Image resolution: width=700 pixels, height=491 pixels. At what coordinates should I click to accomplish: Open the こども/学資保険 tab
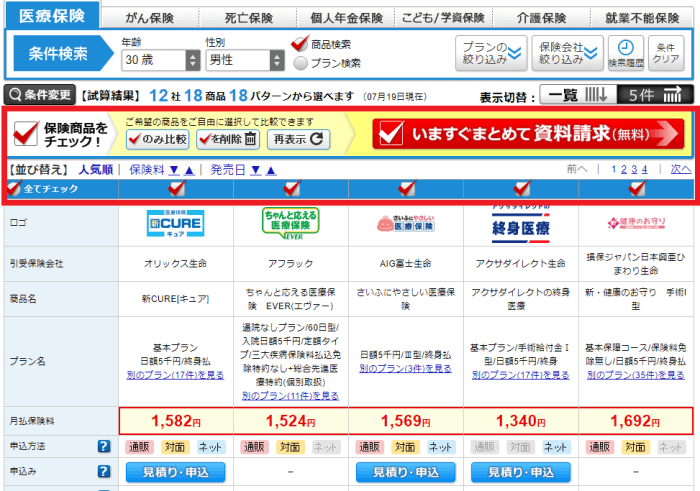pyautogui.click(x=443, y=18)
